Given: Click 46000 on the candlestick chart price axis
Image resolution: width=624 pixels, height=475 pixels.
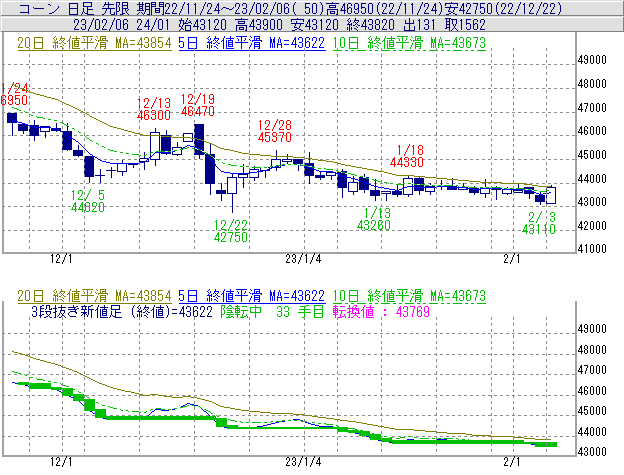Looking at the screenshot, I should tap(592, 131).
